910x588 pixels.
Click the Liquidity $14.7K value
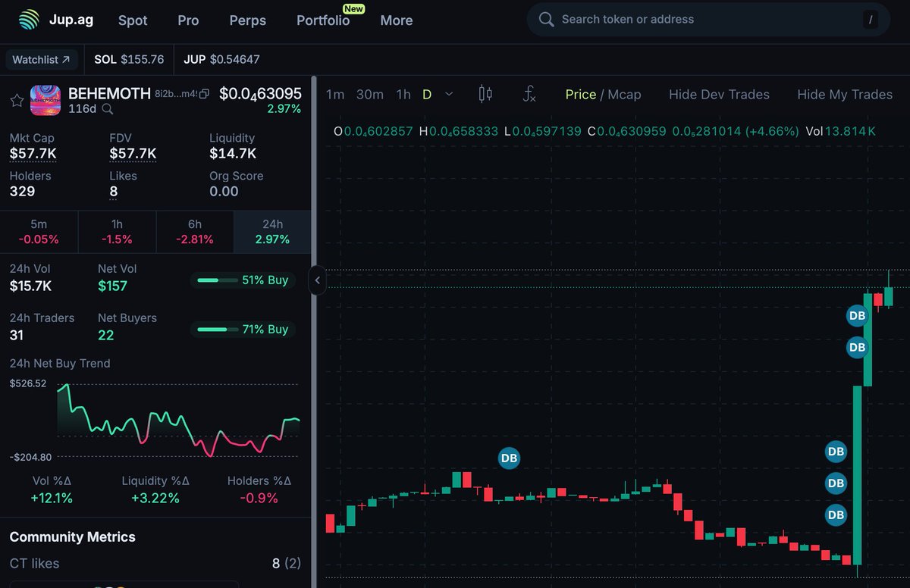233,154
